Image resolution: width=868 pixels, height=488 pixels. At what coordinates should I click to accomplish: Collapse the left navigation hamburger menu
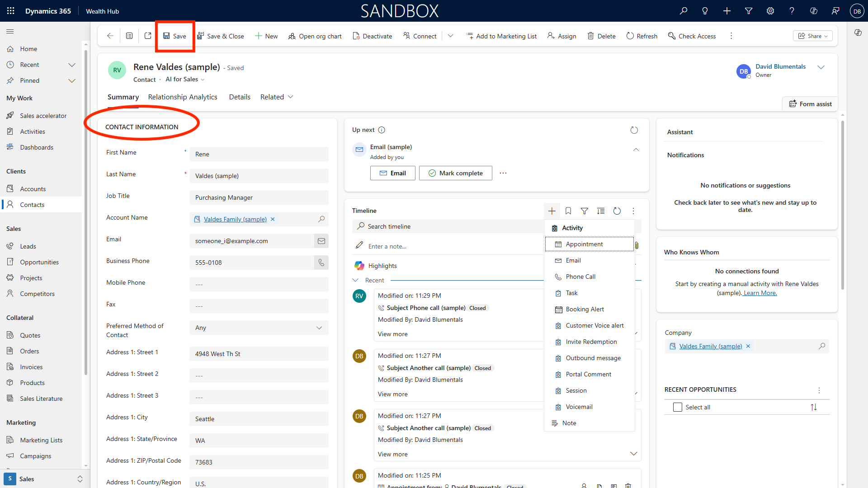(10, 31)
